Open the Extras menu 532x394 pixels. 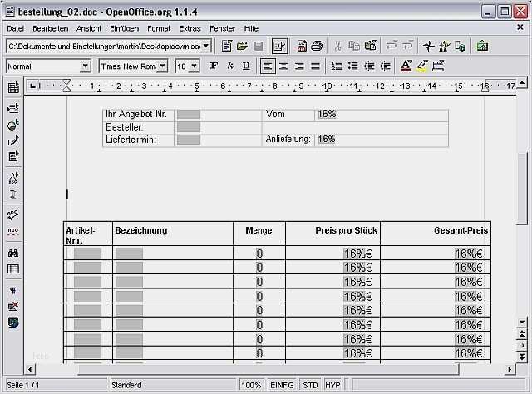[x=190, y=28]
